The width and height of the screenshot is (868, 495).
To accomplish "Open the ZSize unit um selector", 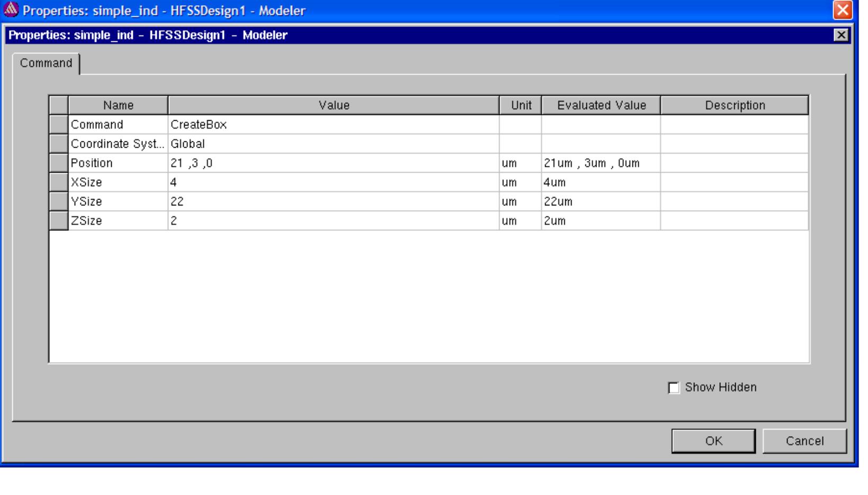I will point(520,221).
